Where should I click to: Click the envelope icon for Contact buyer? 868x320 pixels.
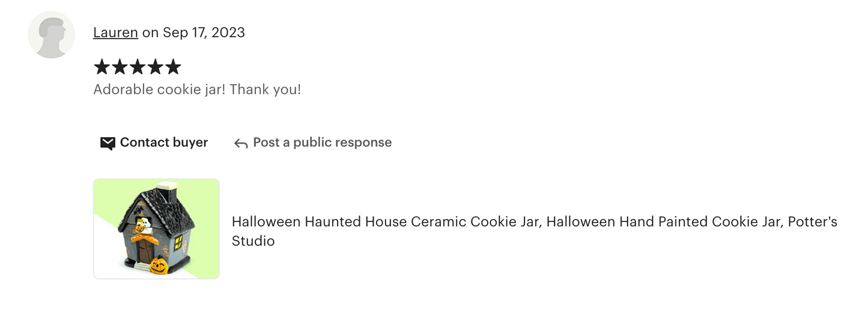click(x=108, y=143)
